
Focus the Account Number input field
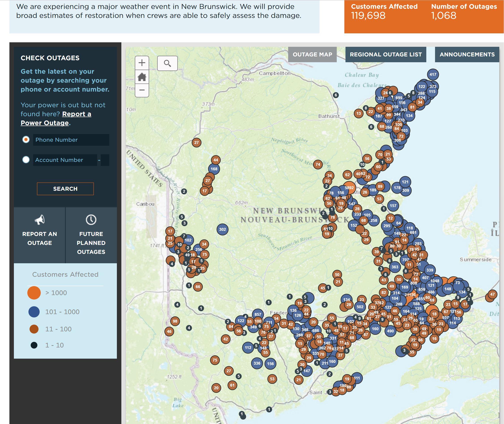click(65, 160)
